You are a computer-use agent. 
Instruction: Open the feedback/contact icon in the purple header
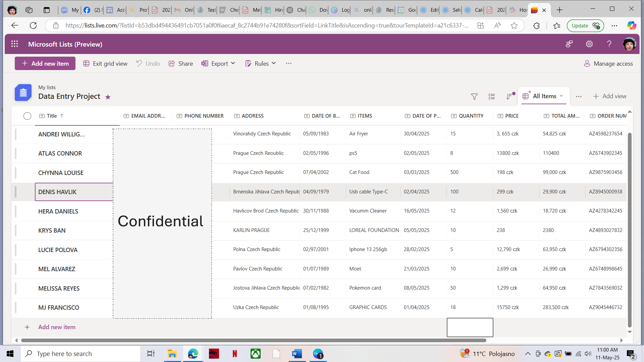coord(569,44)
